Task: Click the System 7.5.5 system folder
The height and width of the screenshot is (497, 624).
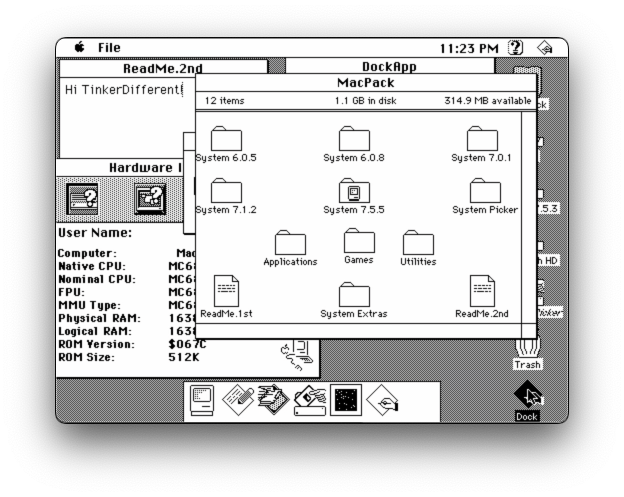Action: (x=354, y=192)
